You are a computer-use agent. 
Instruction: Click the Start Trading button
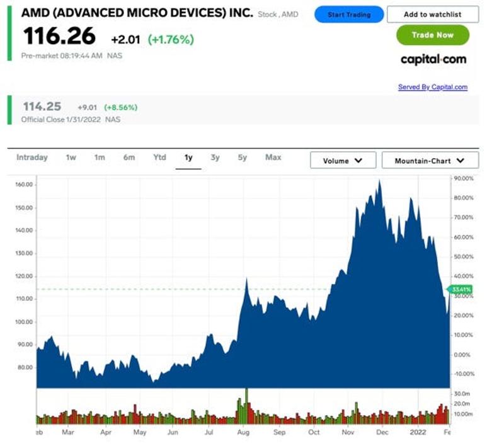(349, 14)
